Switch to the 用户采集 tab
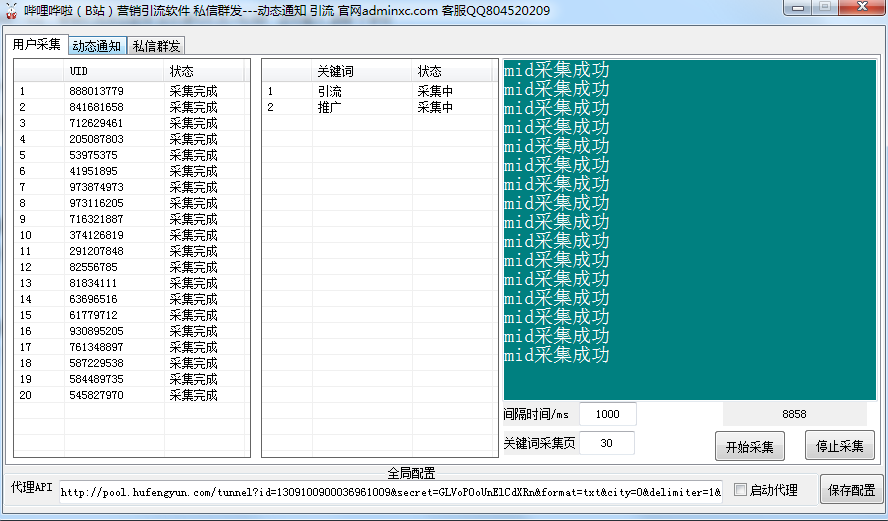This screenshot has width=888, height=521. [36, 45]
